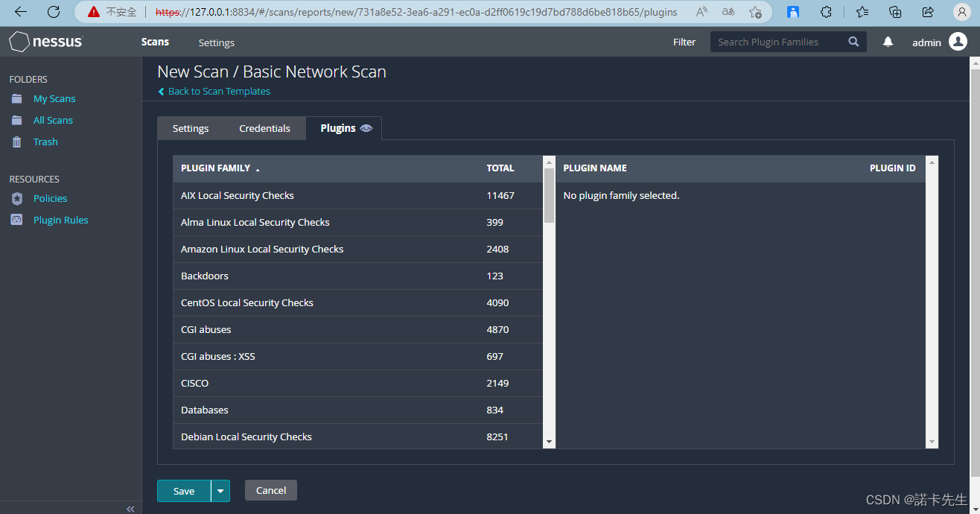Open notifications bell
This screenshot has height=514, width=980.
(888, 42)
